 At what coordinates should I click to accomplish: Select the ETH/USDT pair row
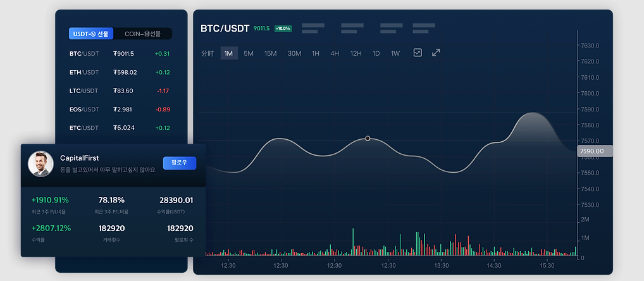(x=120, y=72)
